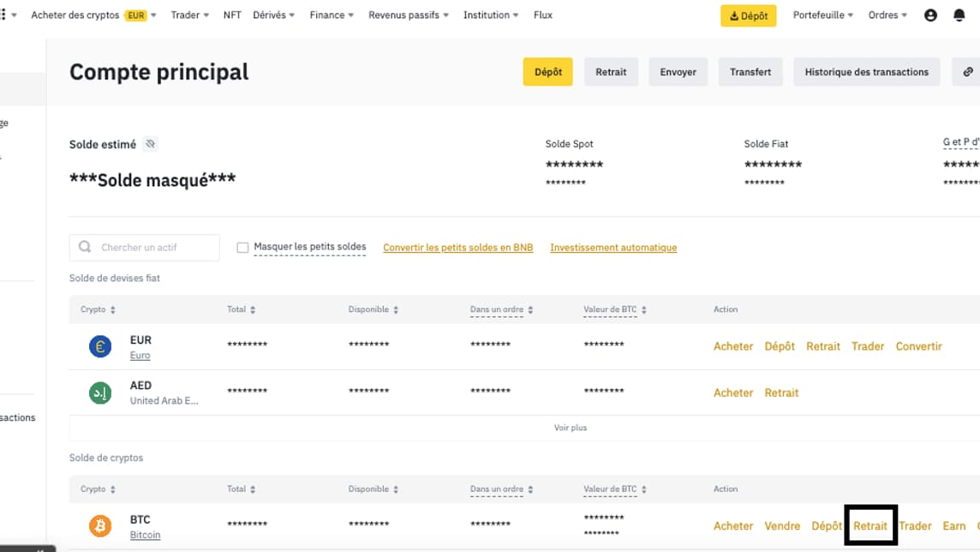Click the link icon beside Historique des transactions
Image resolution: width=980 pixels, height=552 pixels.
tap(967, 72)
